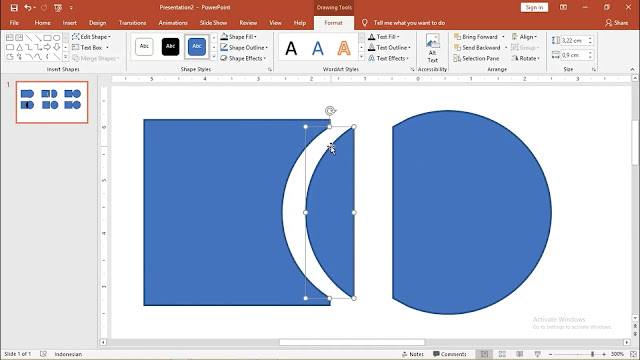Open the Slide Show tab
This screenshot has width=640, height=360.
(x=213, y=23)
